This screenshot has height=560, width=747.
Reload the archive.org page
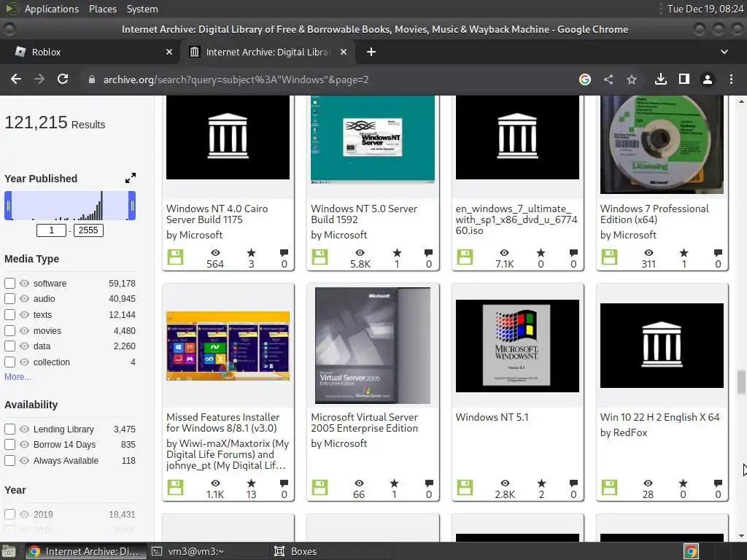coord(63,79)
